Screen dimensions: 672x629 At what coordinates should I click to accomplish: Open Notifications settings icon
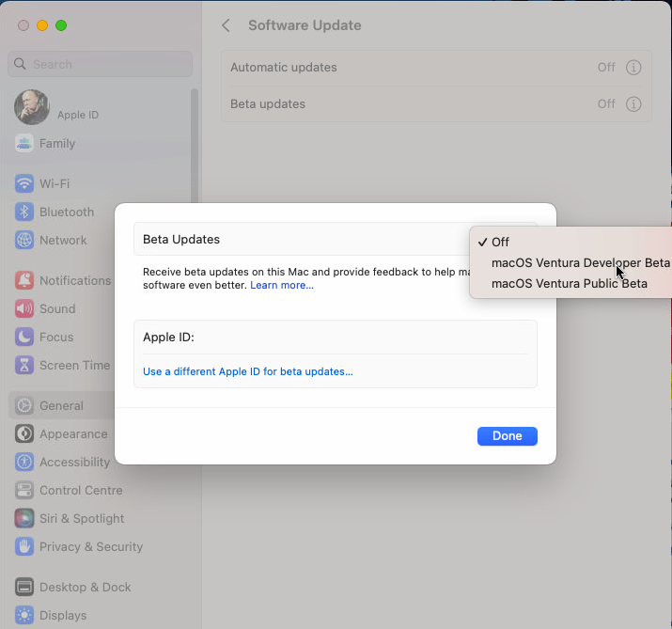[24, 280]
